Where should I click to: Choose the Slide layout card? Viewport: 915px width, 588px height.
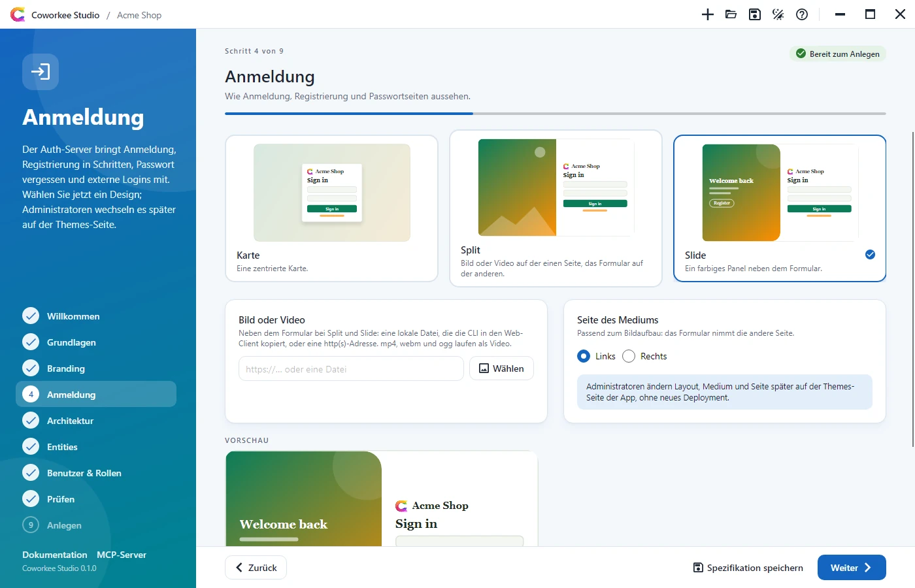click(780, 208)
